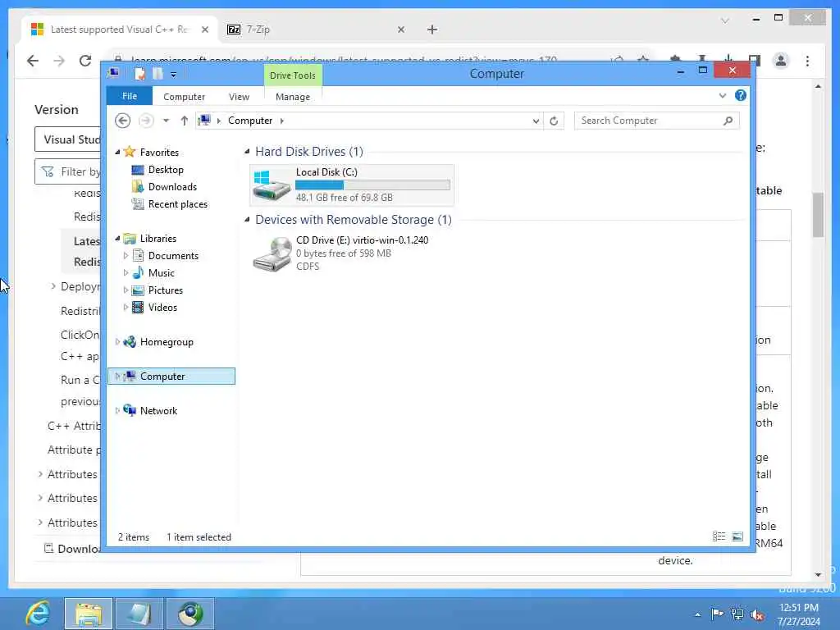
Task: Go back in Explorer navigation
Action: click(x=123, y=121)
